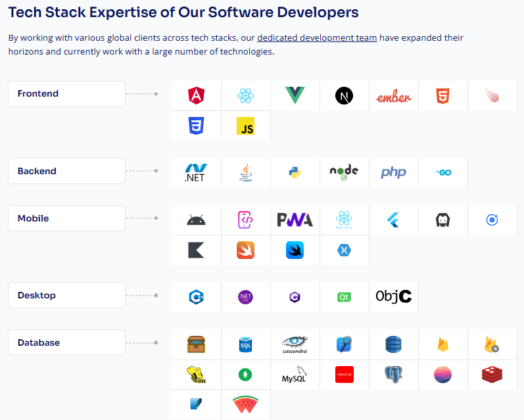Click the Mobile category box
Viewport: 524px width, 420px height.
(66, 218)
